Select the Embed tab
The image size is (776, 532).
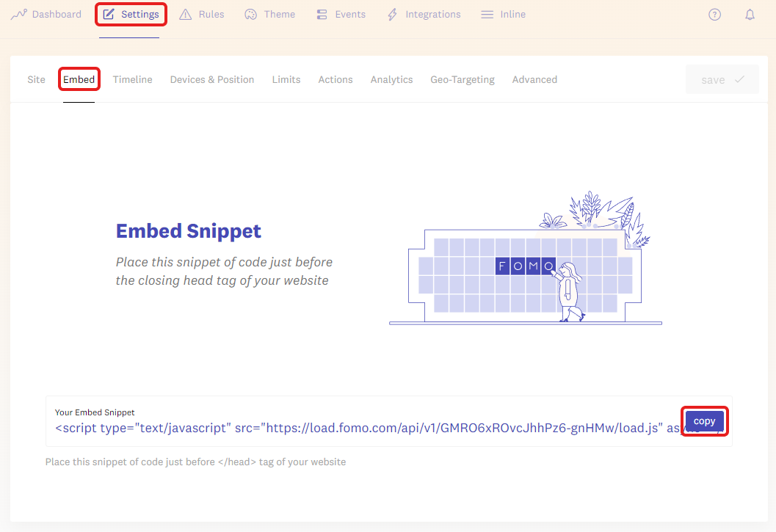[x=79, y=80]
